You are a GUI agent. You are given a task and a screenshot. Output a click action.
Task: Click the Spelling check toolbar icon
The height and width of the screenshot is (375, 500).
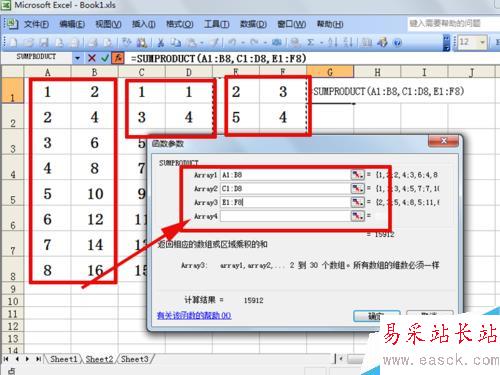tap(126, 42)
